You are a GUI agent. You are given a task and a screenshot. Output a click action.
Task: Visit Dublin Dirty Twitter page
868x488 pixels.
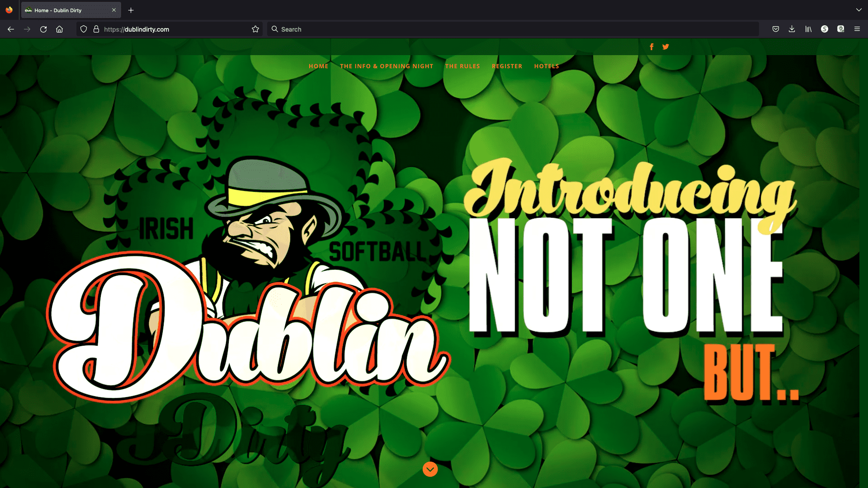665,47
